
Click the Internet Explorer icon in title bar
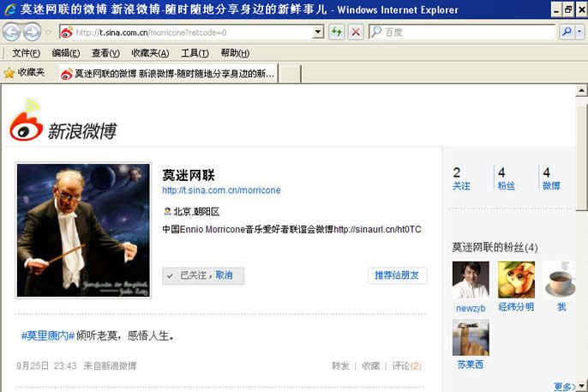click(10, 9)
